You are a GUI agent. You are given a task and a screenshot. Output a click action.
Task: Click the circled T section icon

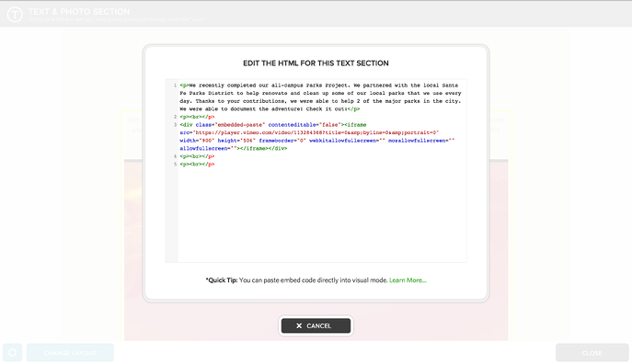pos(15,15)
